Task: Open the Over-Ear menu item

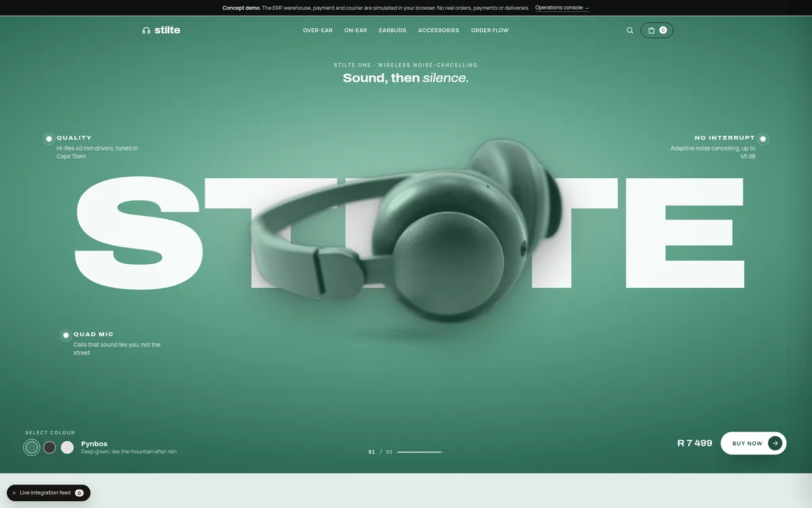Action: click(318, 30)
